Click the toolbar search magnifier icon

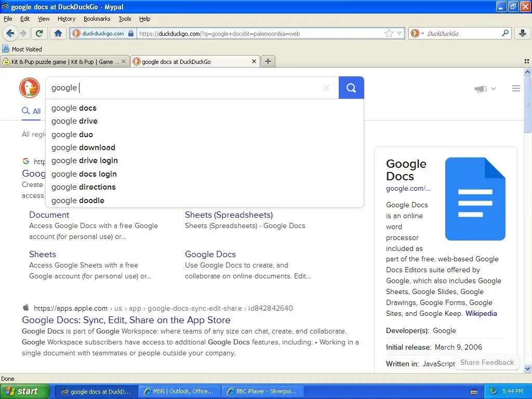pyautogui.click(x=505, y=33)
